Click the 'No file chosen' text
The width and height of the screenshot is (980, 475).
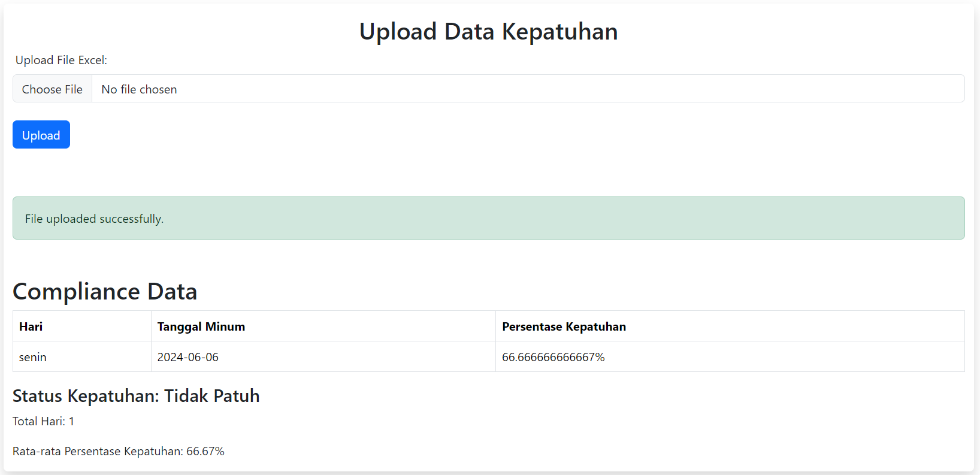[139, 89]
